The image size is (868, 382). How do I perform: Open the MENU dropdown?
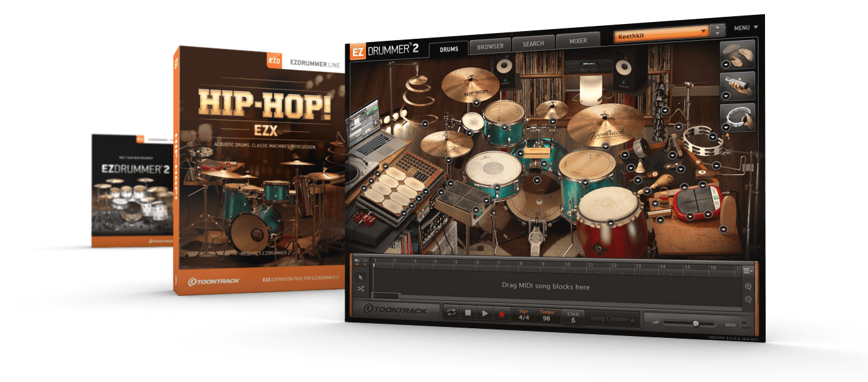(746, 28)
